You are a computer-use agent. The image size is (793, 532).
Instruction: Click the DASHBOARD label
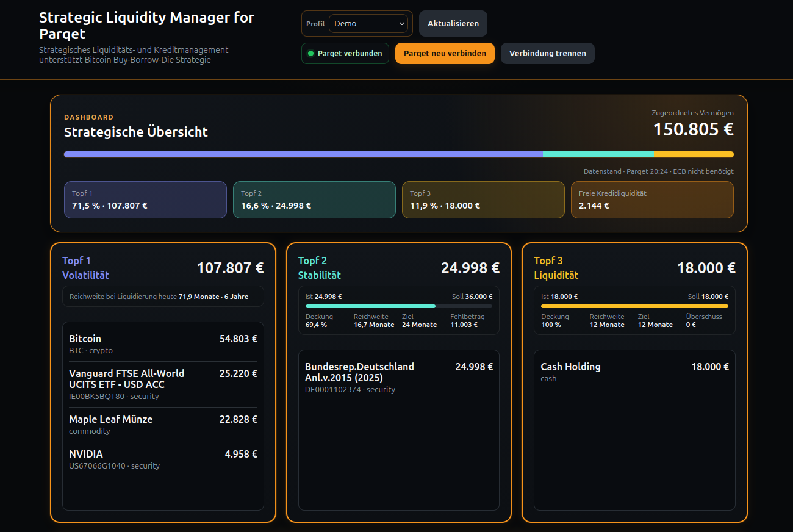click(89, 117)
